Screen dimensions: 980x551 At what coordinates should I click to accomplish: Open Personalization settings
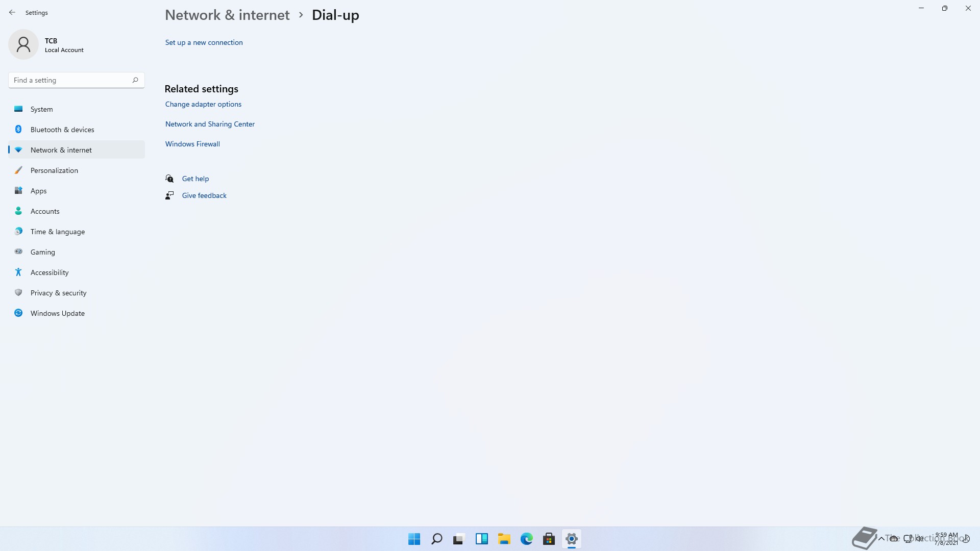pos(77,170)
